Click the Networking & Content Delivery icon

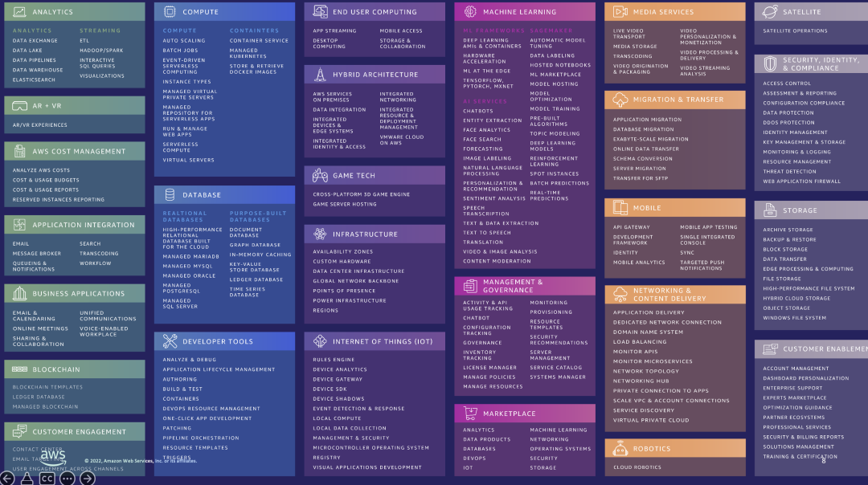point(620,294)
